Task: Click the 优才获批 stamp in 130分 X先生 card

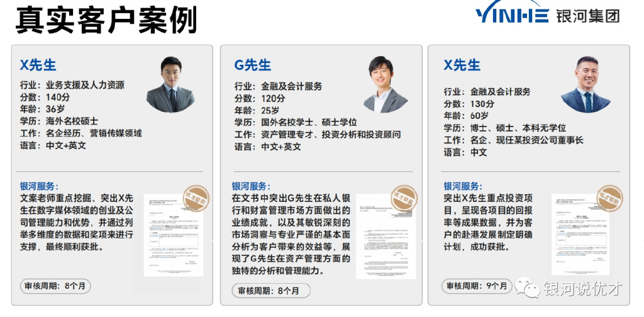Action: pos(609,199)
